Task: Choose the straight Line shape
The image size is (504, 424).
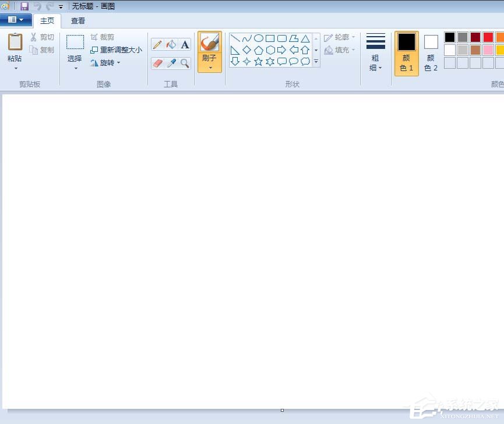Action: [235, 38]
